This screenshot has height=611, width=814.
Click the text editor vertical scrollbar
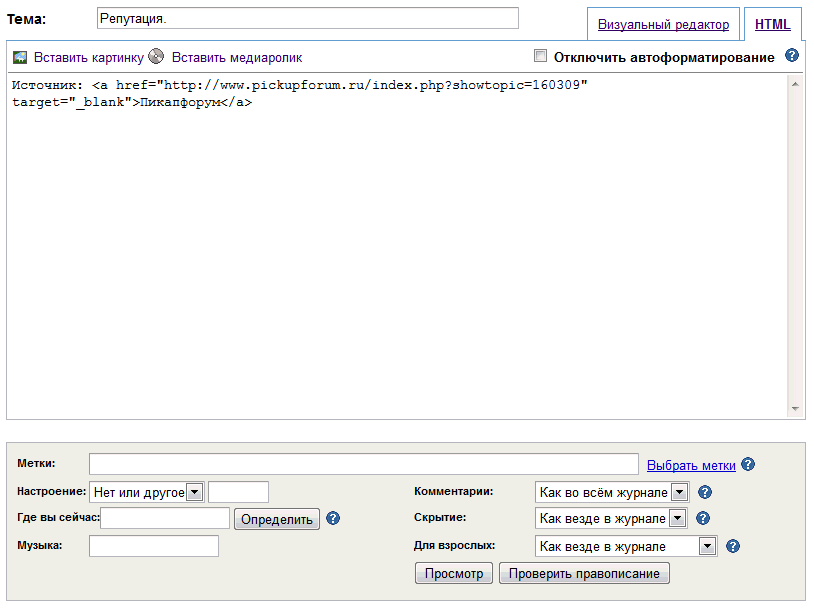coord(796,246)
